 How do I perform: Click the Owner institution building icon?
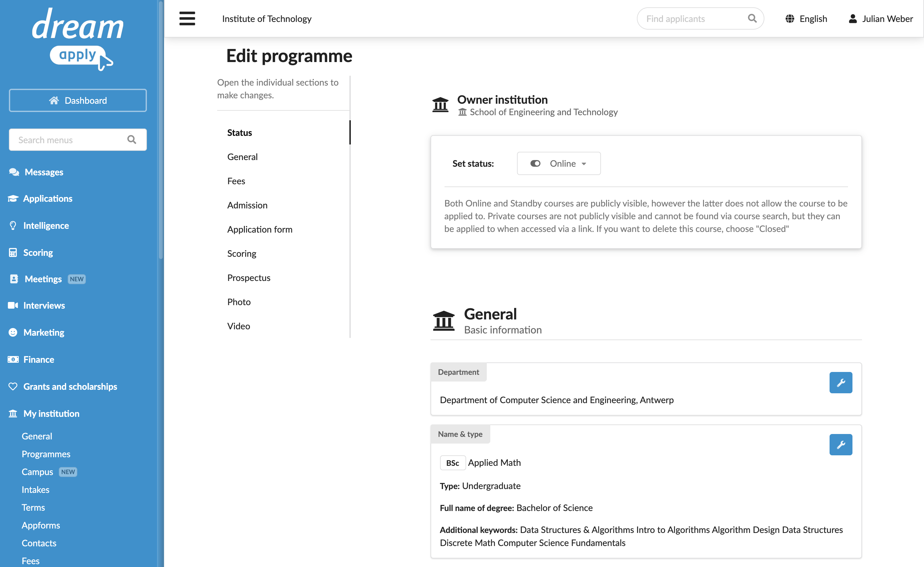[x=440, y=105]
